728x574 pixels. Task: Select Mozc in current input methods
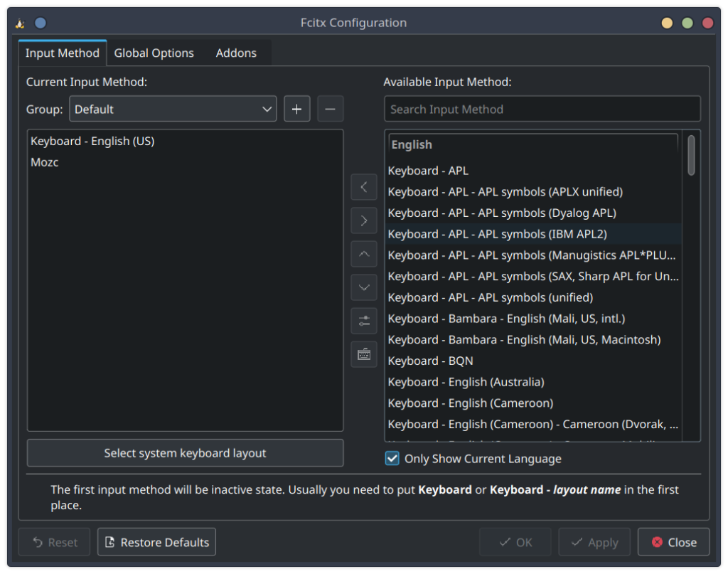pyautogui.click(x=45, y=162)
